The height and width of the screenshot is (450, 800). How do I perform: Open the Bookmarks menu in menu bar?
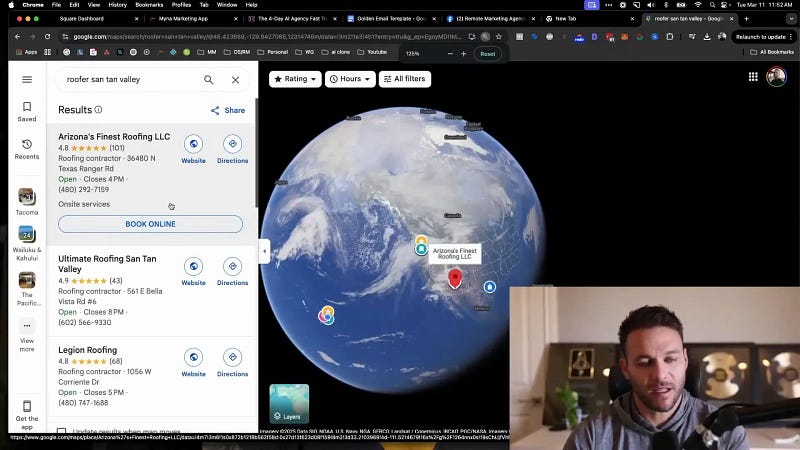coord(149,5)
